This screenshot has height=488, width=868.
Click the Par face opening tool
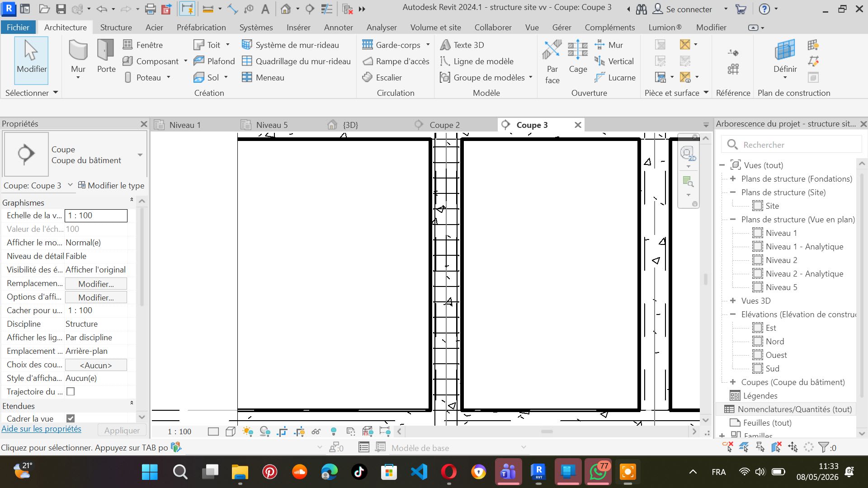click(x=552, y=62)
